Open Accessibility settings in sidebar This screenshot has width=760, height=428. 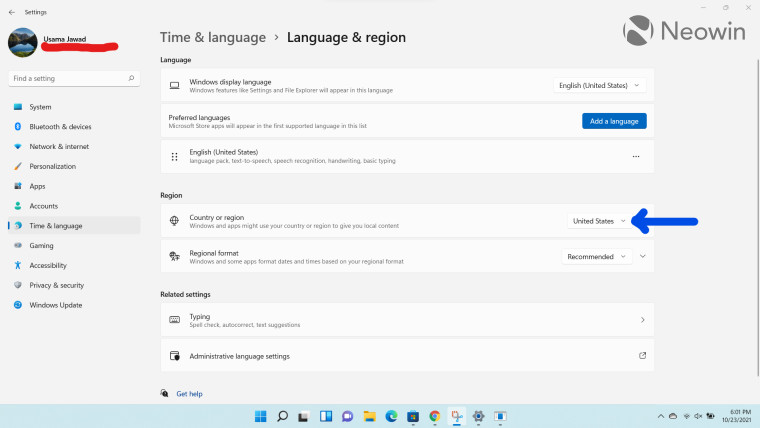74,266
